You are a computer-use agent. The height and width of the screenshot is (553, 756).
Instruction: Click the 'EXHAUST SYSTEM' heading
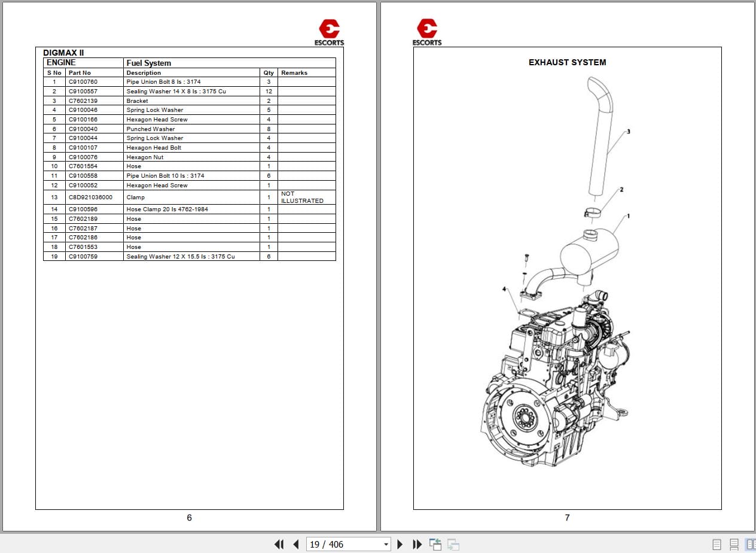pos(567,62)
